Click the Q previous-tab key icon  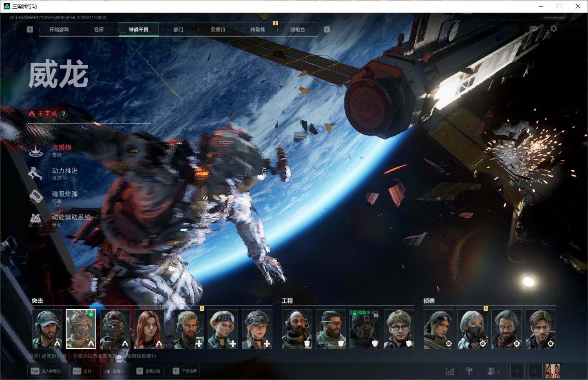tap(30, 29)
